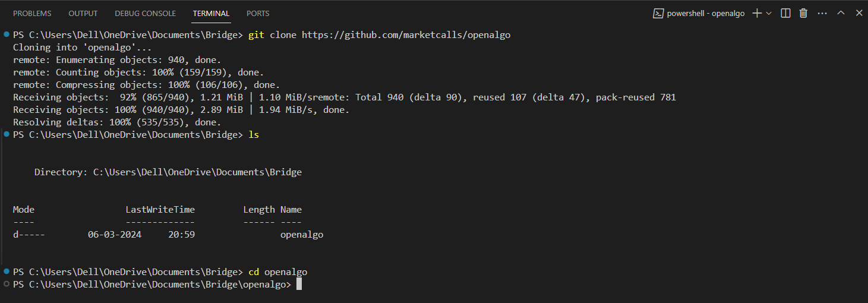Click the hollow circle marker at the current prompt
The image size is (868, 303).
point(6,284)
